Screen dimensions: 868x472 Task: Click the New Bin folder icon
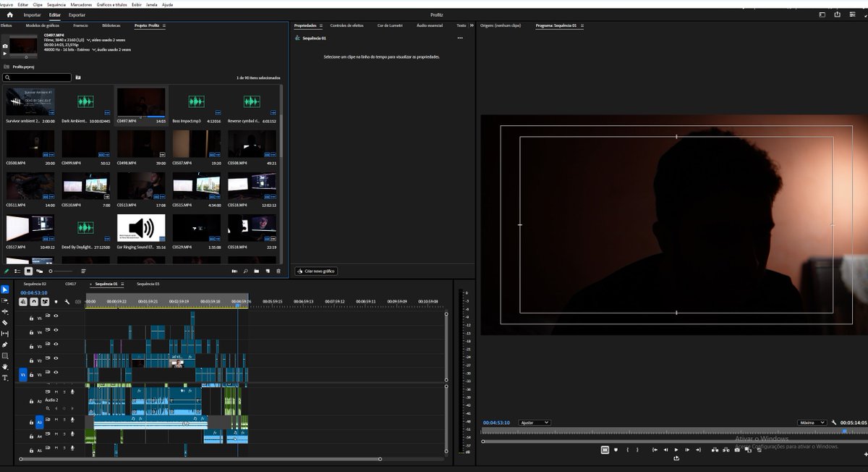click(257, 271)
